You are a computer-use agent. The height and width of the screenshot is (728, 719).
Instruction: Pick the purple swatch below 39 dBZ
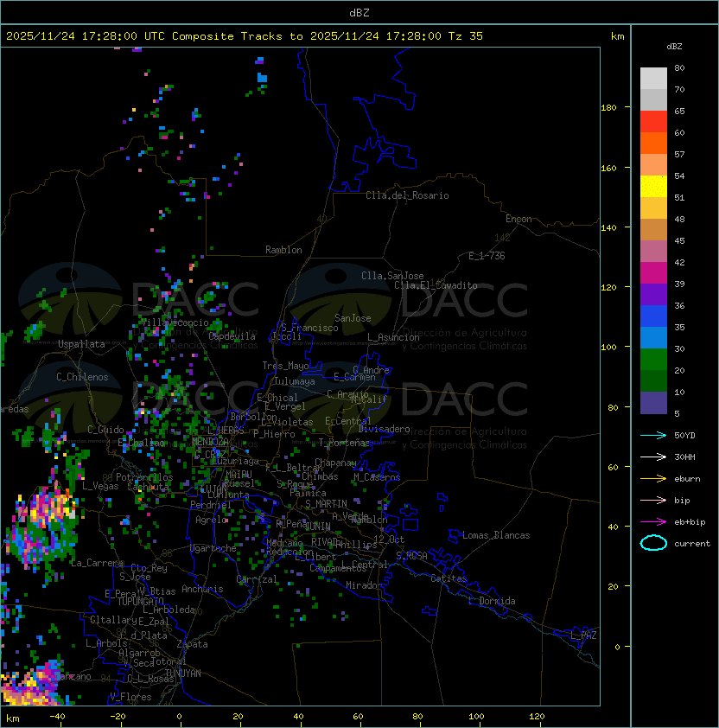(653, 294)
